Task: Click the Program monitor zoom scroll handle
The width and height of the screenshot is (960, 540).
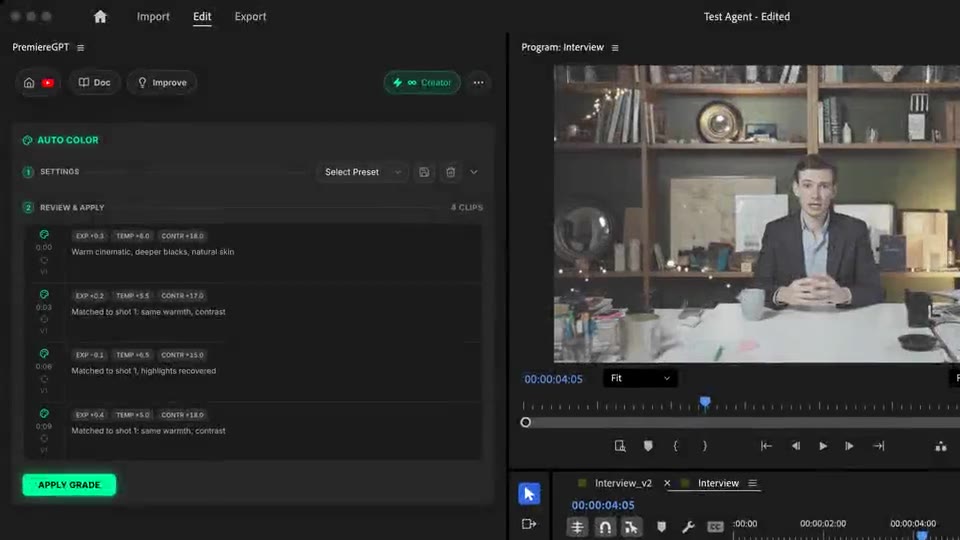Action: (x=525, y=422)
